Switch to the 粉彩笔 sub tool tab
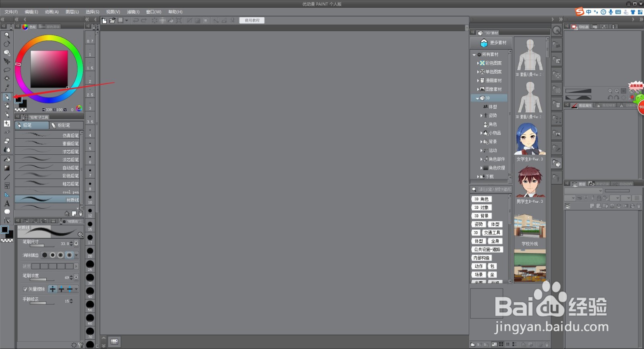Screen dimensions: 644x349 tap(66, 125)
